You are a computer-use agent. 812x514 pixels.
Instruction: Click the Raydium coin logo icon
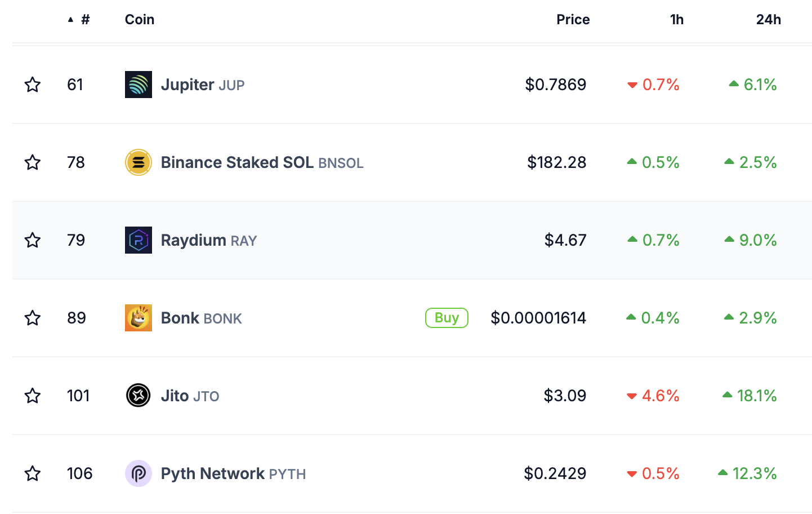(139, 240)
